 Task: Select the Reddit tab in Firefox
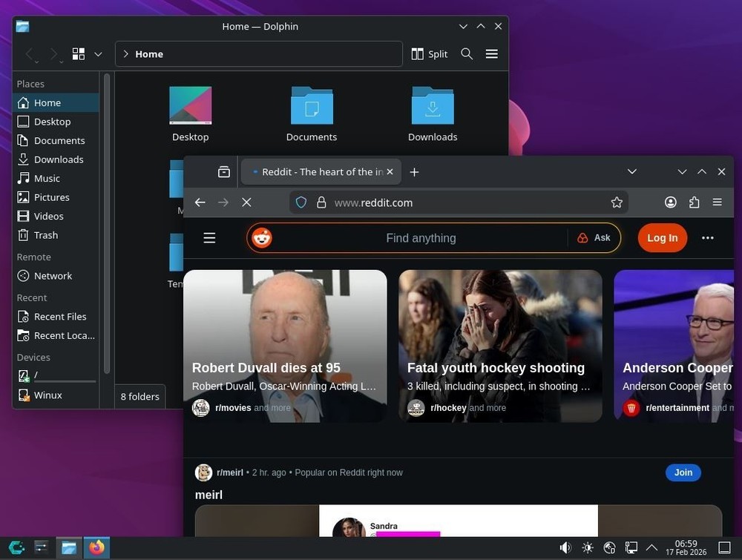pyautogui.click(x=319, y=171)
